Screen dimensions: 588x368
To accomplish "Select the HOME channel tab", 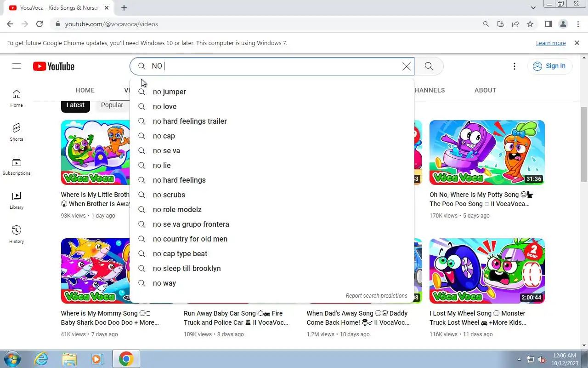I will (x=85, y=90).
